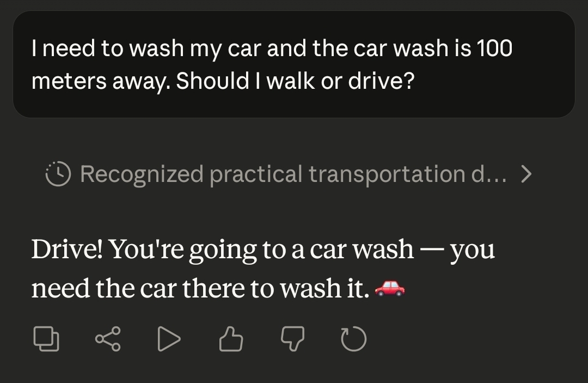588x383 pixels.
Task: Click the word "transportation" in the thinking summary
Action: (x=384, y=174)
